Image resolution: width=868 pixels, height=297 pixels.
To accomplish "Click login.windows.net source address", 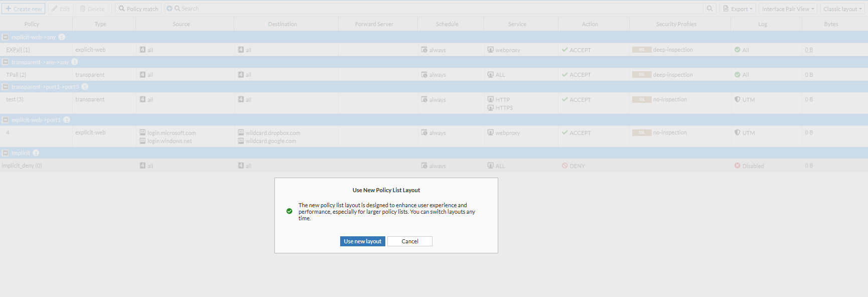I will (170, 141).
